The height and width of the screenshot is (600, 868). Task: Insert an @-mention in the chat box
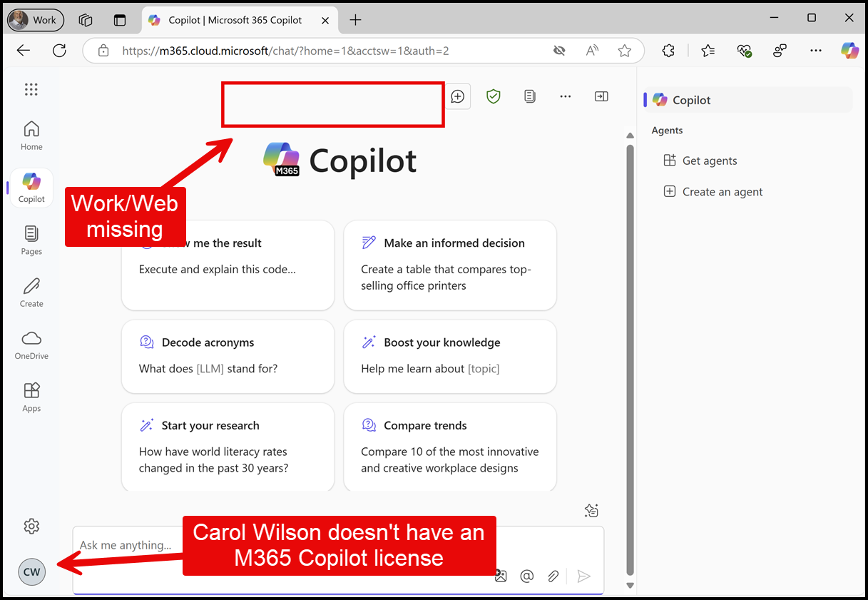click(527, 576)
